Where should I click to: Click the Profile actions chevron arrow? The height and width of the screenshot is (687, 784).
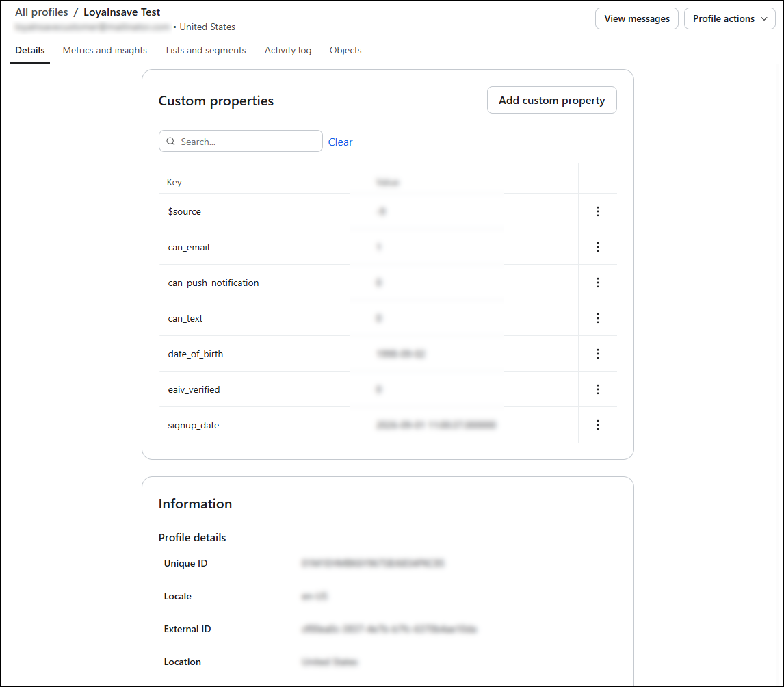point(764,19)
